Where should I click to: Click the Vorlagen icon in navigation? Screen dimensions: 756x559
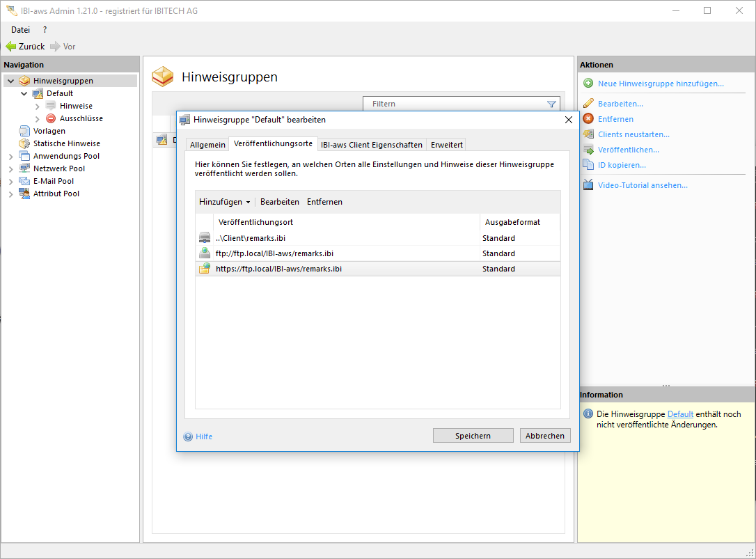(x=24, y=131)
